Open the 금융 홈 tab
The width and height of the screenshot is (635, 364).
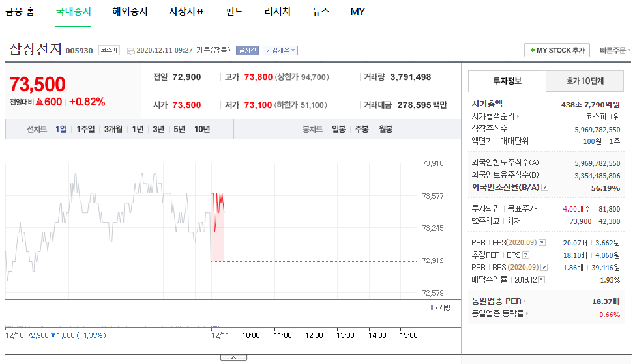click(x=20, y=12)
